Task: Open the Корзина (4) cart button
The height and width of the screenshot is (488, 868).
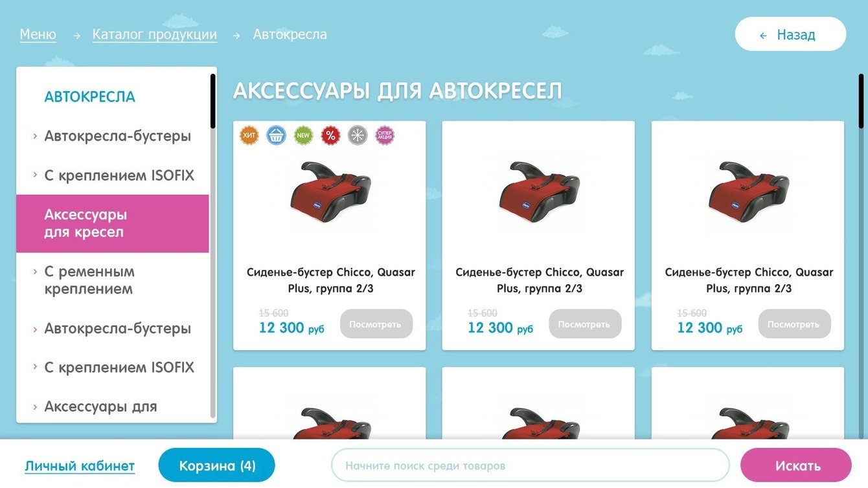Action: [217, 465]
